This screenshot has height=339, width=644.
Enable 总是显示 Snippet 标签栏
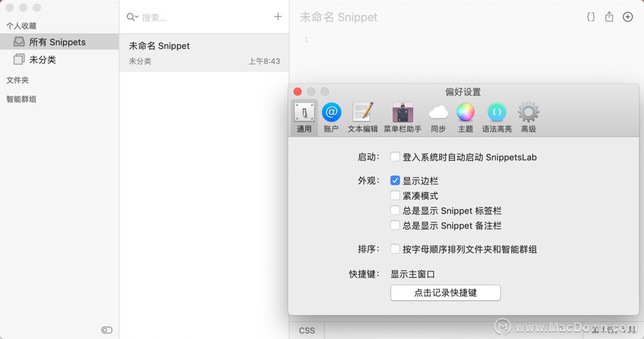tap(395, 210)
